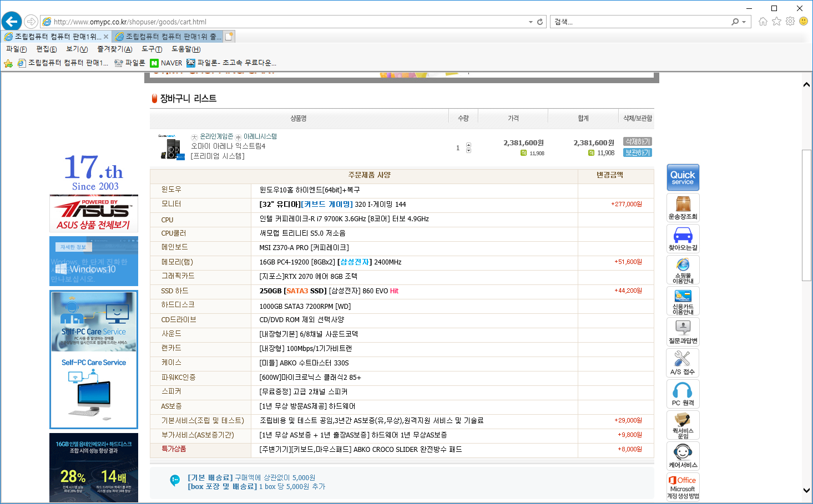
Task: Click the browser forward arrow button
Action: 31,22
